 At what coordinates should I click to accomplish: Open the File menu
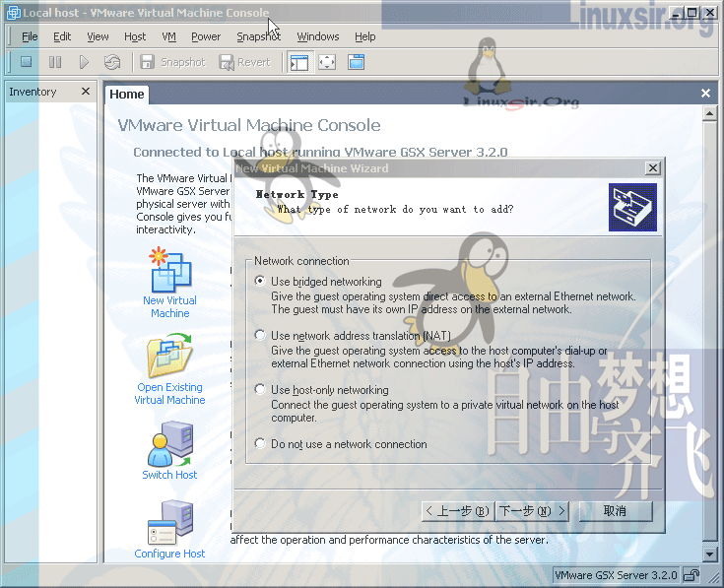click(30, 36)
